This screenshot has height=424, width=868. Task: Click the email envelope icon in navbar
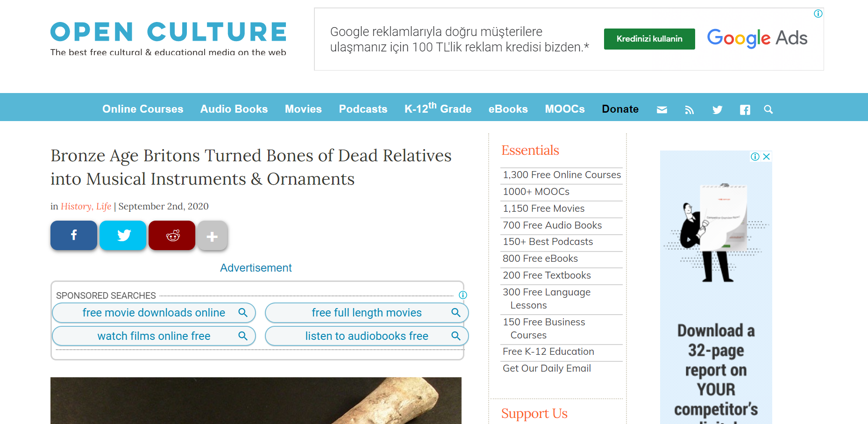click(x=662, y=110)
